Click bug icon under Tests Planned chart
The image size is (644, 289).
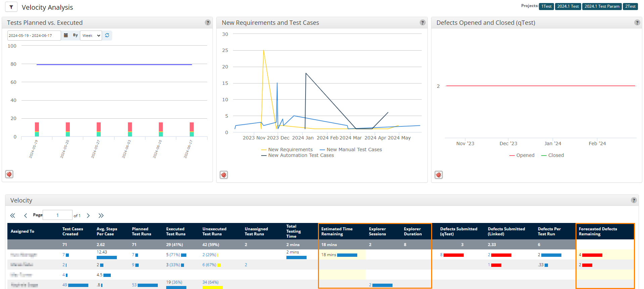point(9,174)
